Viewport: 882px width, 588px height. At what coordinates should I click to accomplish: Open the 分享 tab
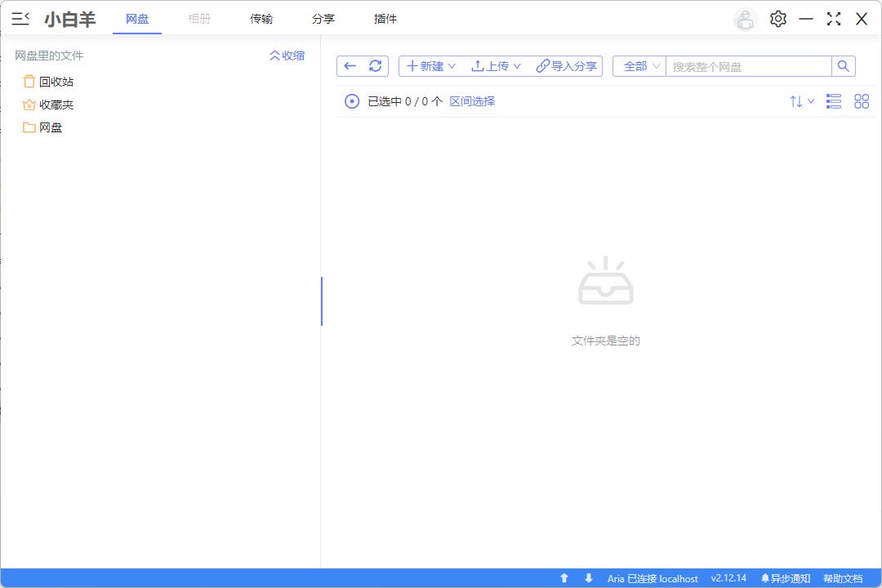pyautogui.click(x=323, y=19)
